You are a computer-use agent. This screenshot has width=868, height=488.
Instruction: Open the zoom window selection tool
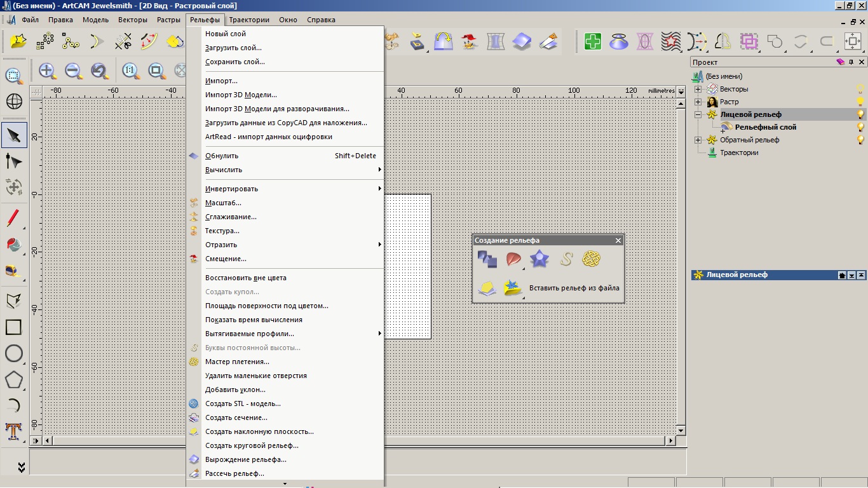tap(14, 76)
